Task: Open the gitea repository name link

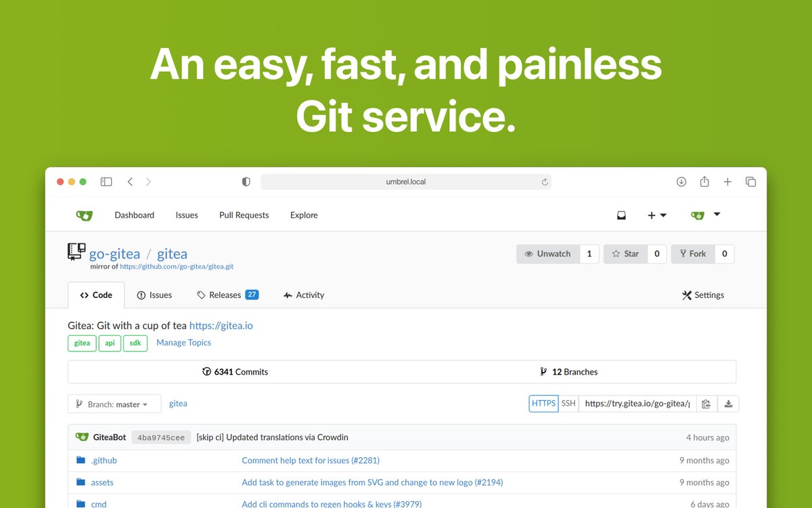Action: click(172, 254)
